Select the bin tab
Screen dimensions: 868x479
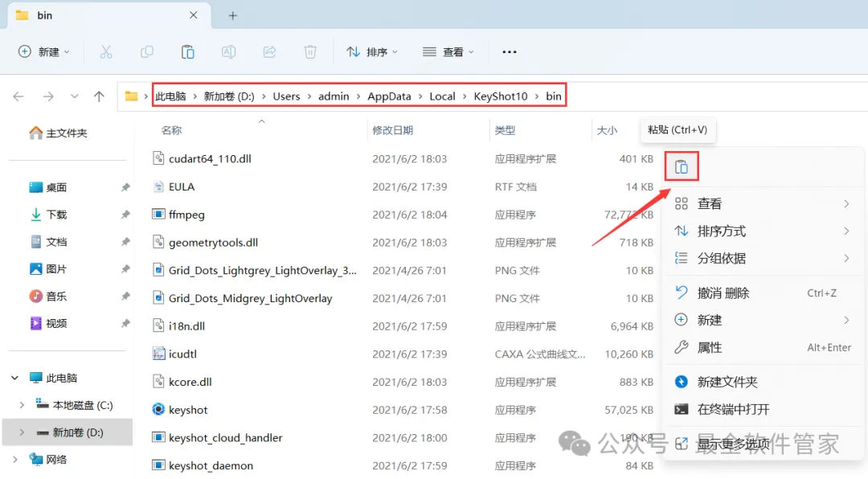[108, 15]
